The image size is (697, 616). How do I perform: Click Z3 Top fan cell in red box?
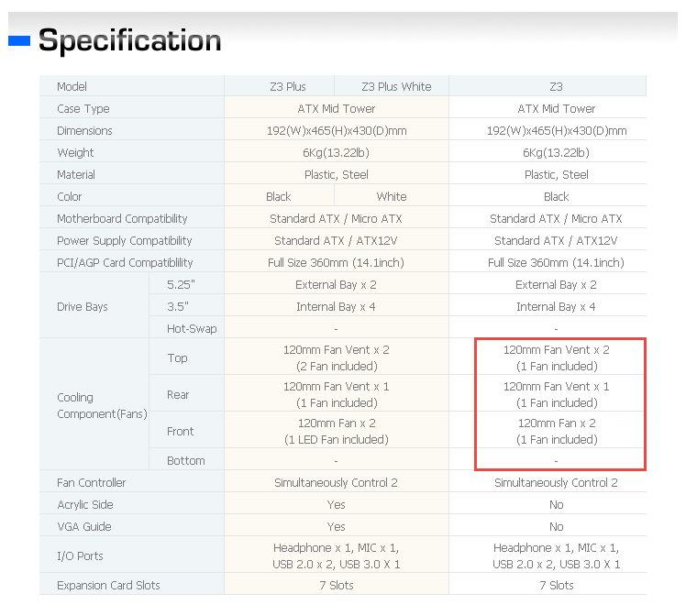(x=556, y=357)
